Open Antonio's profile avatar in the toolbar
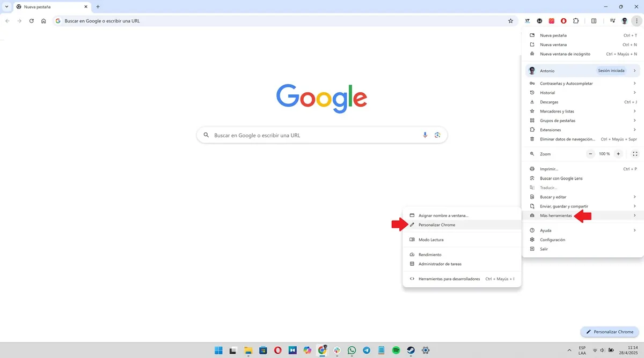Image resolution: width=644 pixels, height=358 pixels. click(624, 21)
